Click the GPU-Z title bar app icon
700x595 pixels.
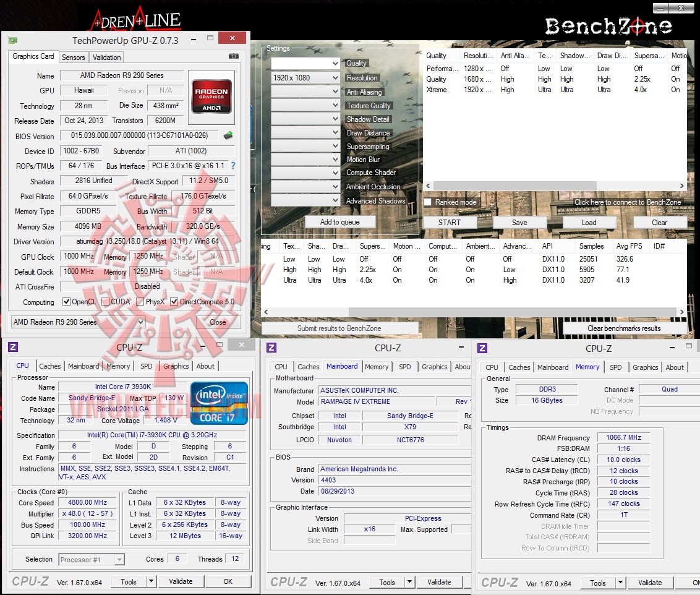coord(12,41)
